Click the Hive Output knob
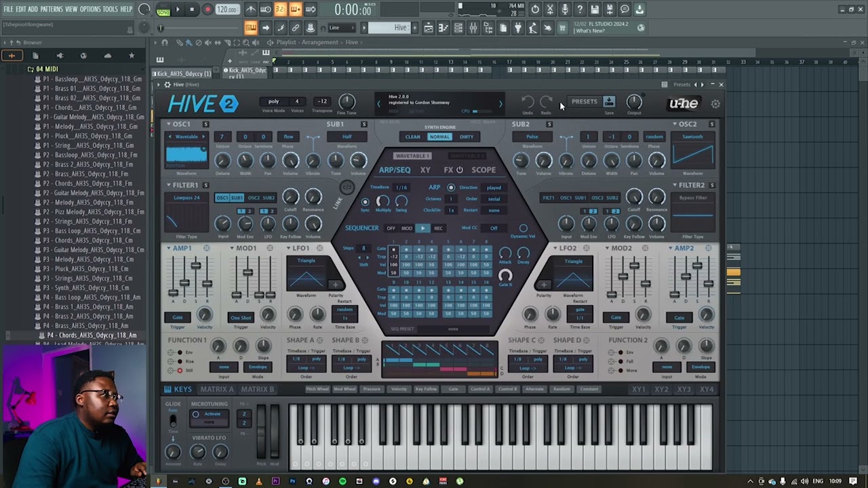Viewport: 868px width, 488px height. coord(634,102)
